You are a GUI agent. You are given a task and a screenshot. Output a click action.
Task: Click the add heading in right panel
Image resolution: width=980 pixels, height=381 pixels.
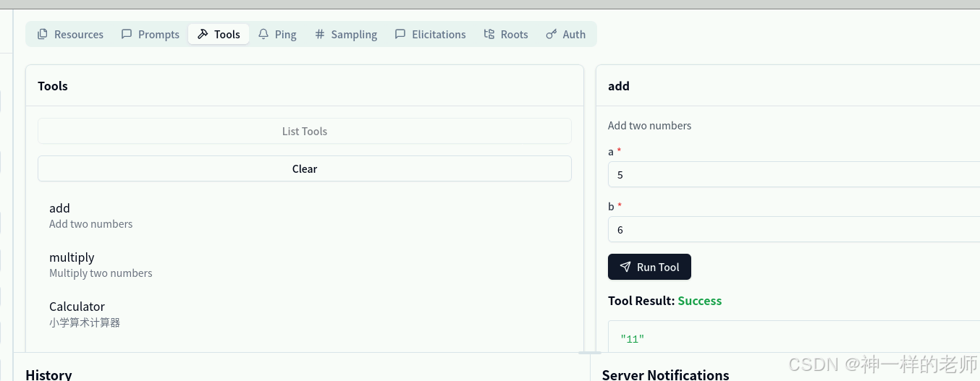pos(619,85)
